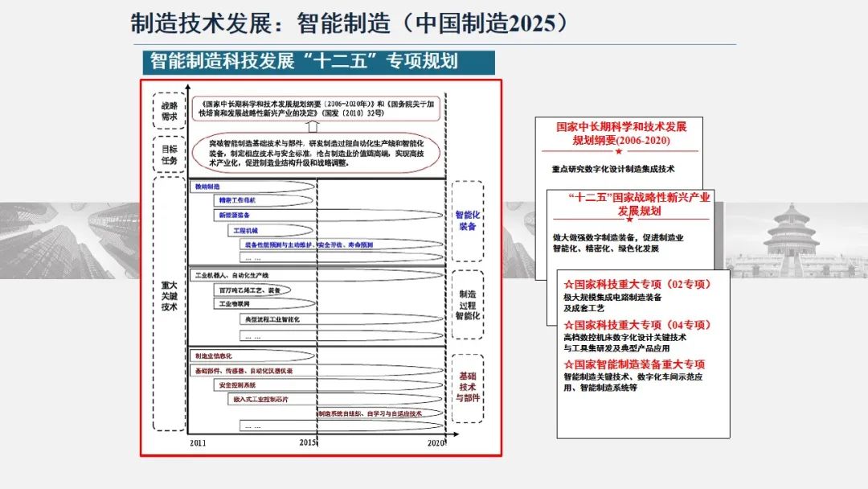Select the 工业机器人、自动化生产线 timeline bar
This screenshot has width=868, height=489.
point(257,275)
